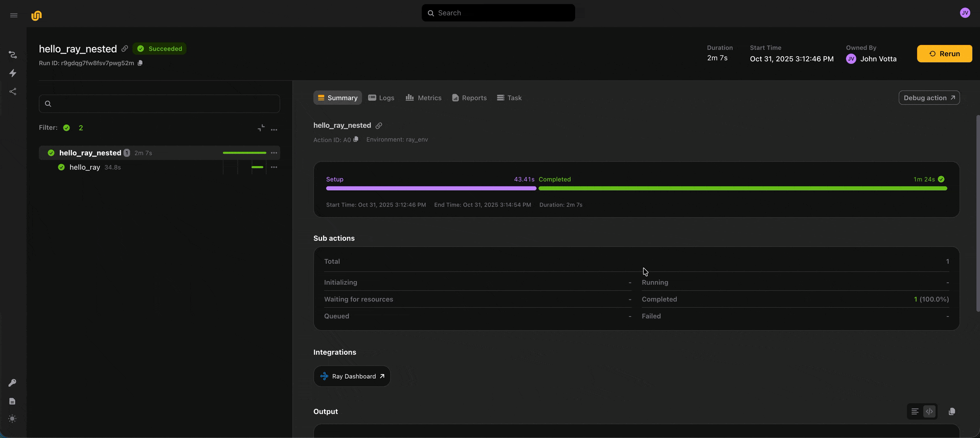Click the Rerun button

point(944,54)
